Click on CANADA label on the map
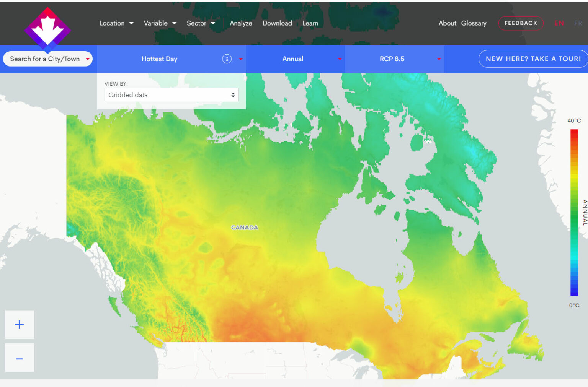The width and height of the screenshot is (588, 387). pyautogui.click(x=245, y=227)
